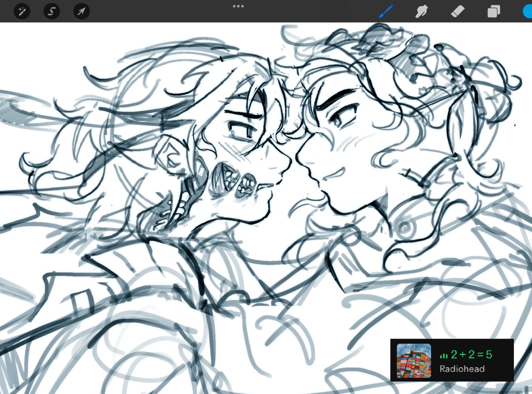The image size is (532, 394).
Task: Select the Brush tool
Action: coord(386,11)
